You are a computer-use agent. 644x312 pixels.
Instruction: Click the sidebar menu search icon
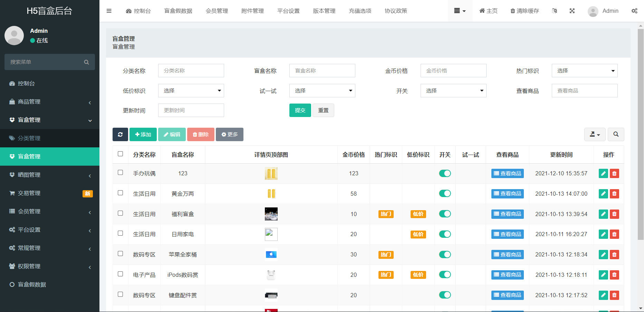(86, 62)
